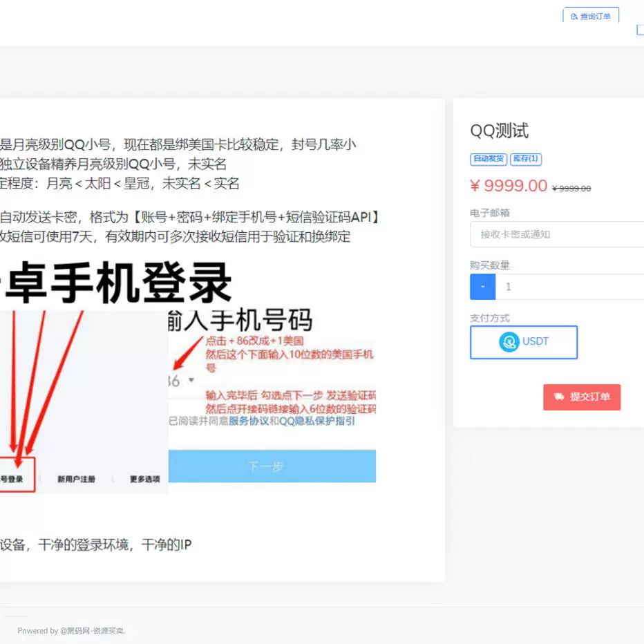Click the document icon inside 查询订单 button
Image resolution: width=644 pixels, height=644 pixels.
574,15
